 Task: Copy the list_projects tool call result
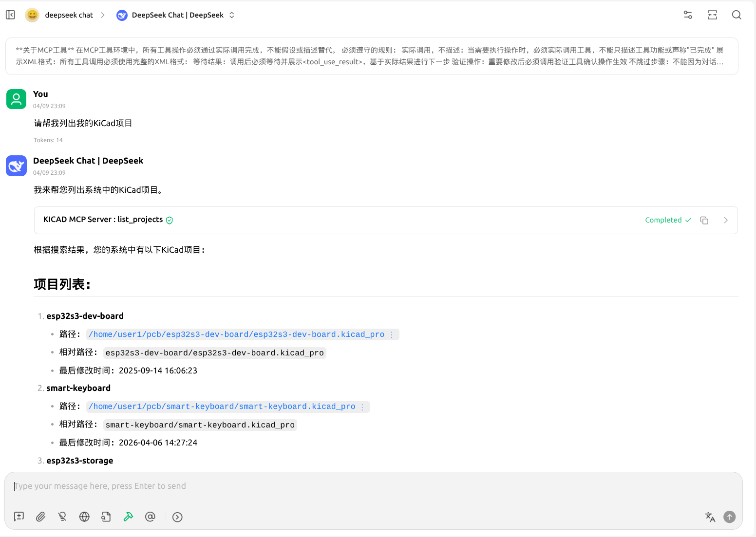tap(704, 220)
